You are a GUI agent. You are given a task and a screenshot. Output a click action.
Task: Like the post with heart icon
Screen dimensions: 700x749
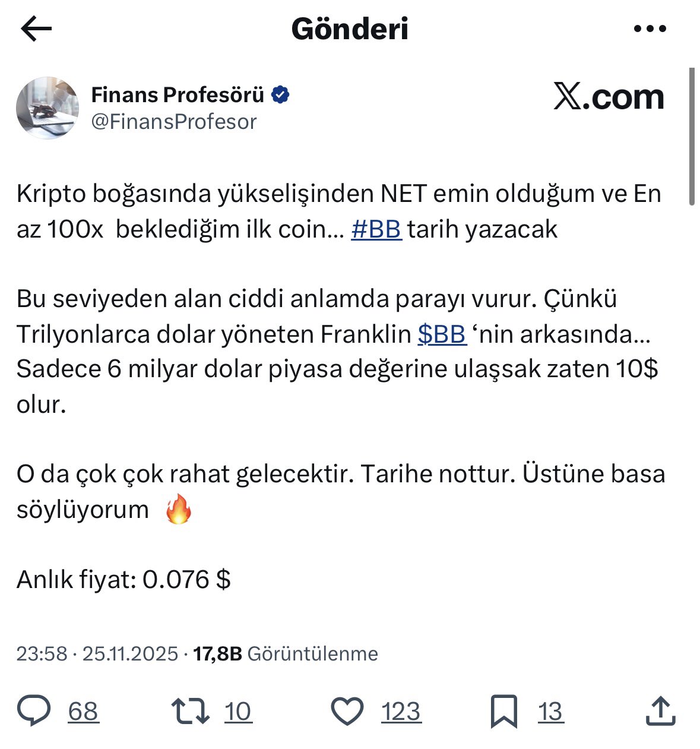[347, 711]
